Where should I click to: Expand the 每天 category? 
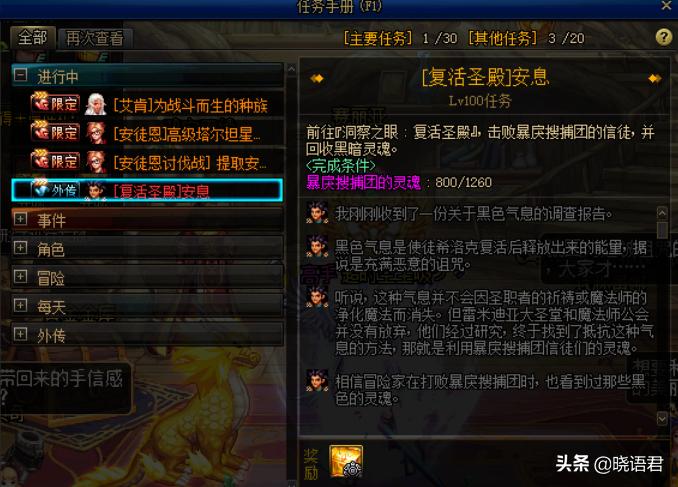click(x=20, y=305)
